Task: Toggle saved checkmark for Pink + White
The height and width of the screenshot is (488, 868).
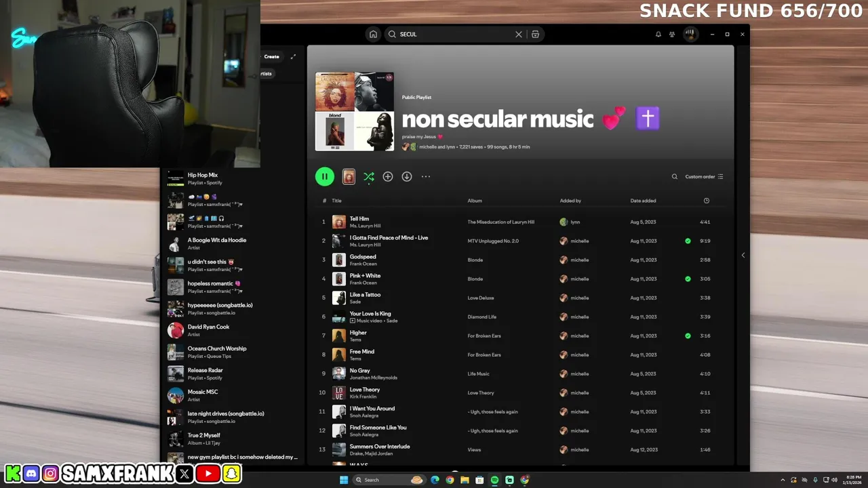Action: (688, 279)
